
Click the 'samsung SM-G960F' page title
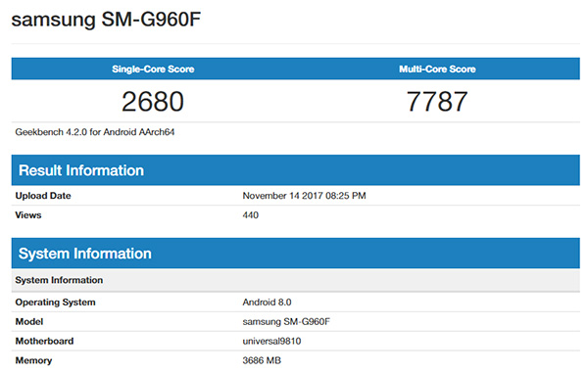(x=106, y=20)
